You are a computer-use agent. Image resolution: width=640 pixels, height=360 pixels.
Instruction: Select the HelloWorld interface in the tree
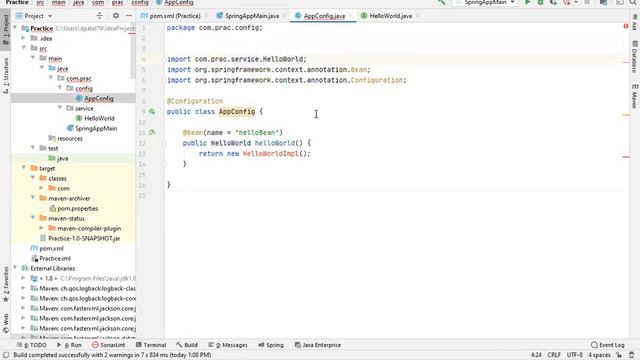pos(99,118)
